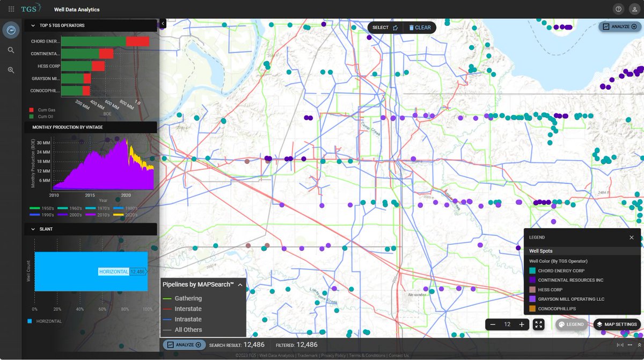Toggle the 2010's vintage series

pos(97,214)
